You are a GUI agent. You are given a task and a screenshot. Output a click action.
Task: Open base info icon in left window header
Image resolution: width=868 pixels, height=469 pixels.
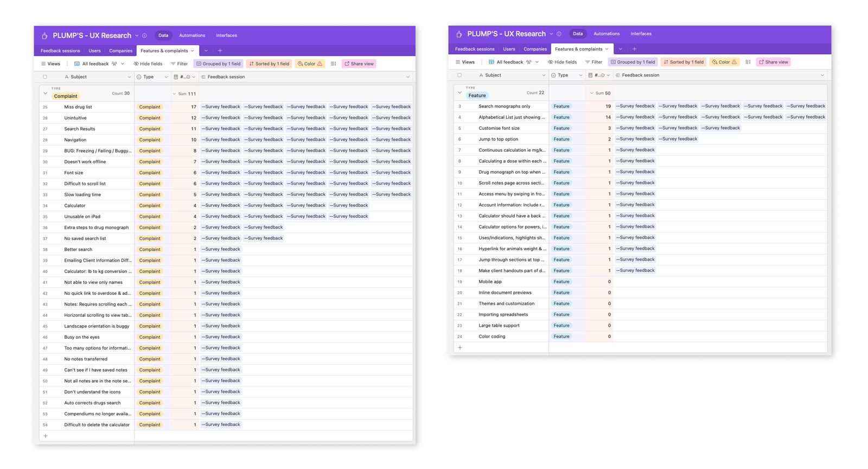[x=144, y=36]
